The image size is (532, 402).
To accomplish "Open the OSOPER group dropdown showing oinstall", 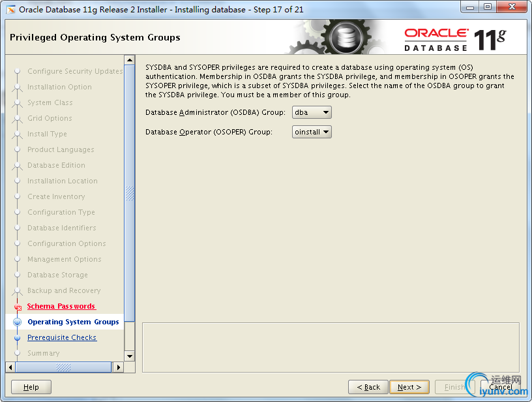I will 312,132.
